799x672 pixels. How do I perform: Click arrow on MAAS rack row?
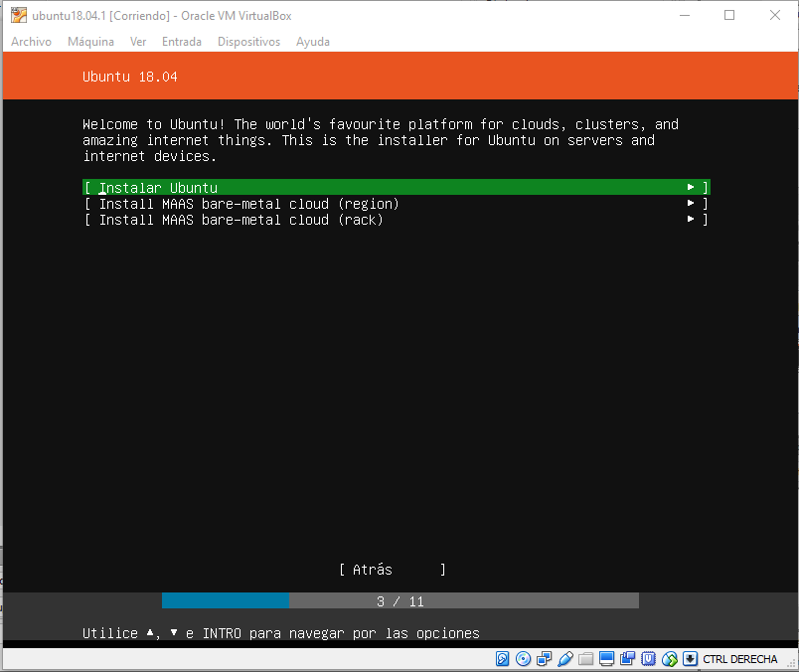tap(691, 219)
